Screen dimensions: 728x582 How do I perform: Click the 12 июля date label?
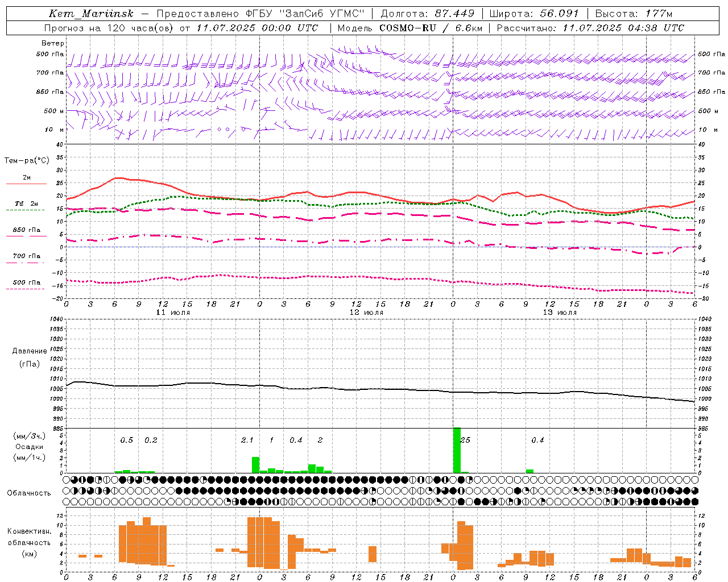point(366,313)
